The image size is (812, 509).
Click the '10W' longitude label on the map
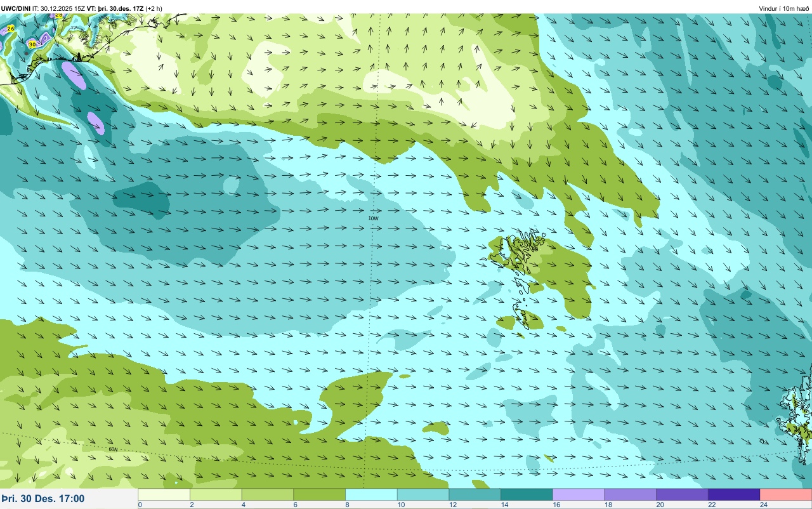374,218
